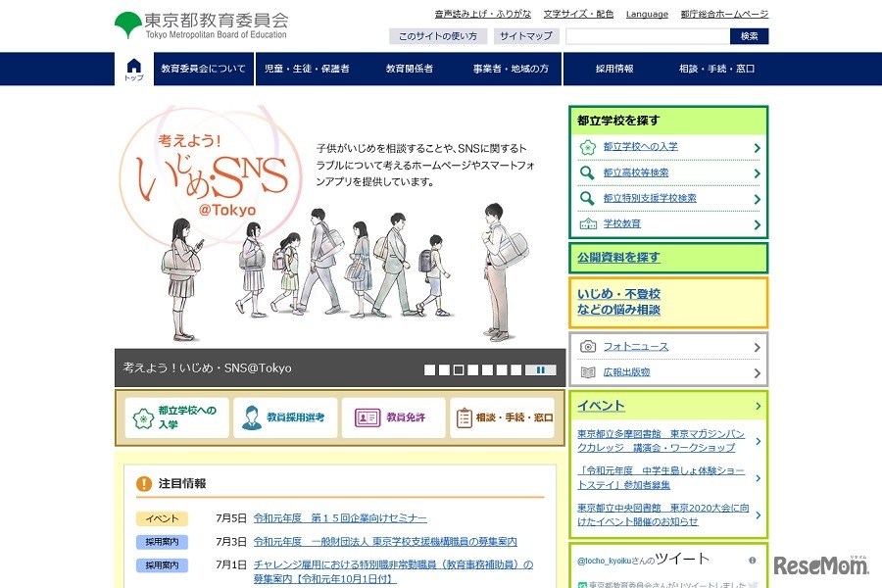
Task: Click the book icon next to 広報出版物
Action: 587,372
